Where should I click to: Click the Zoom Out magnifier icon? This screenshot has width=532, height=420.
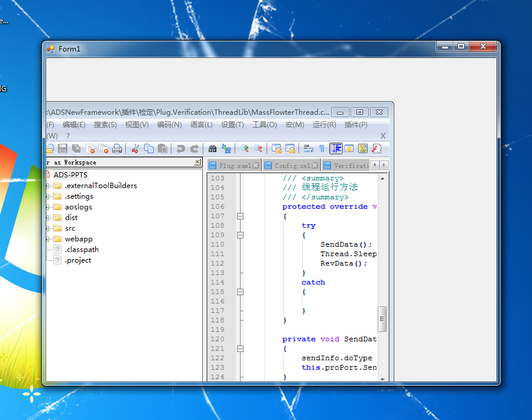point(258,148)
